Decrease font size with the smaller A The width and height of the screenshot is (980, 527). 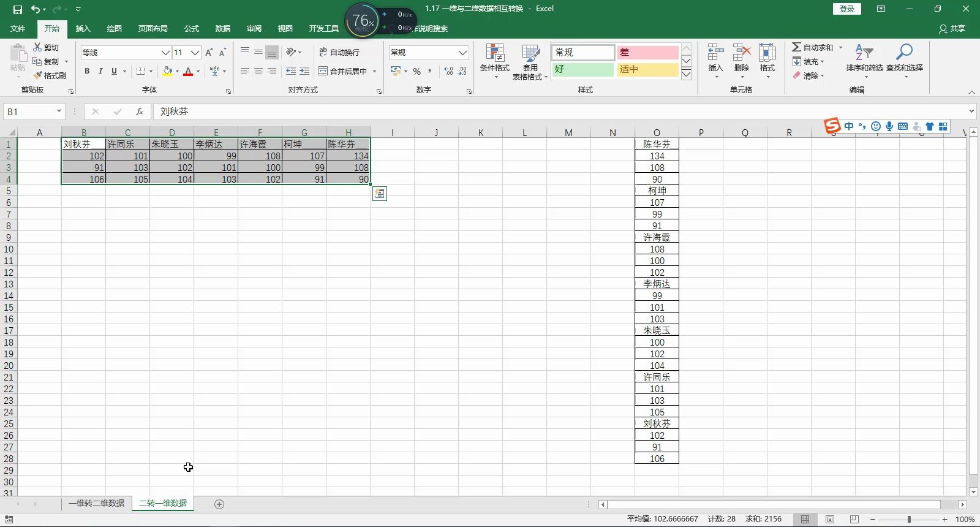point(222,53)
